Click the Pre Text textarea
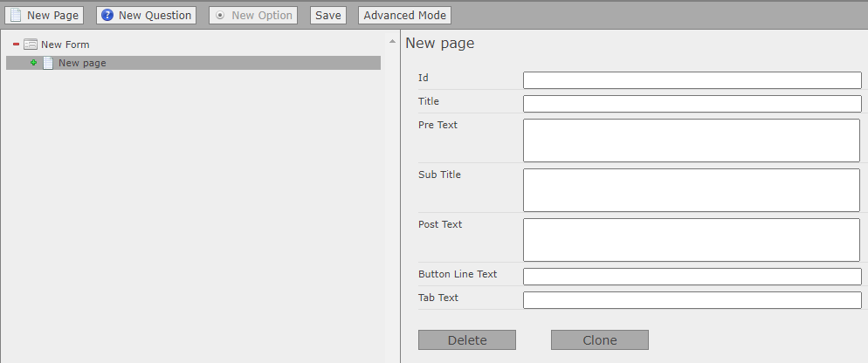The height and width of the screenshot is (363, 868). pos(692,140)
